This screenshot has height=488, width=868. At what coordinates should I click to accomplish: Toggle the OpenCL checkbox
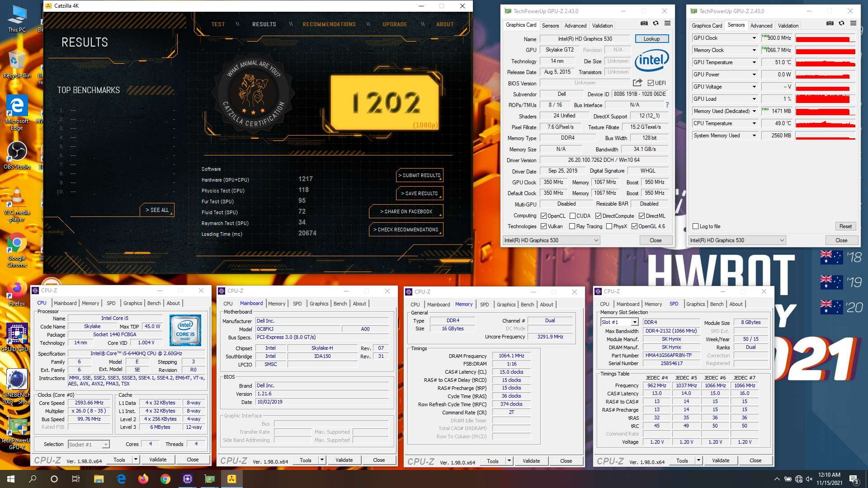pyautogui.click(x=544, y=216)
